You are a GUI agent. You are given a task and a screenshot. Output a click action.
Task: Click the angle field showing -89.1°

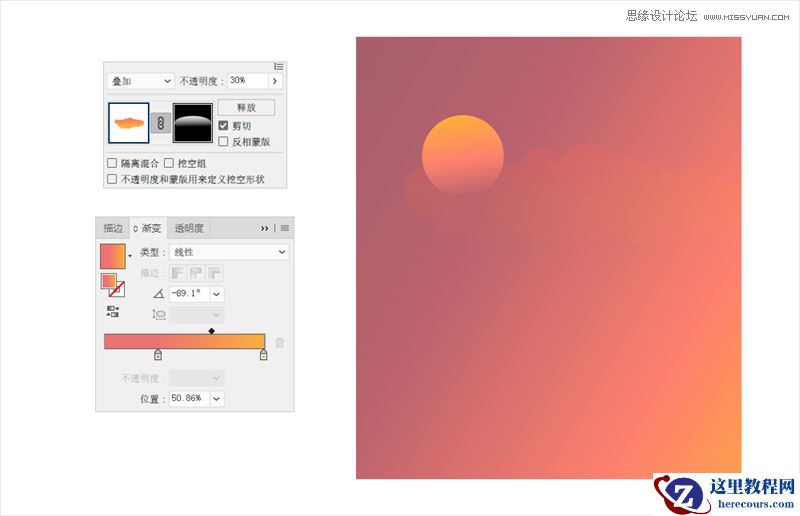[x=189, y=293]
